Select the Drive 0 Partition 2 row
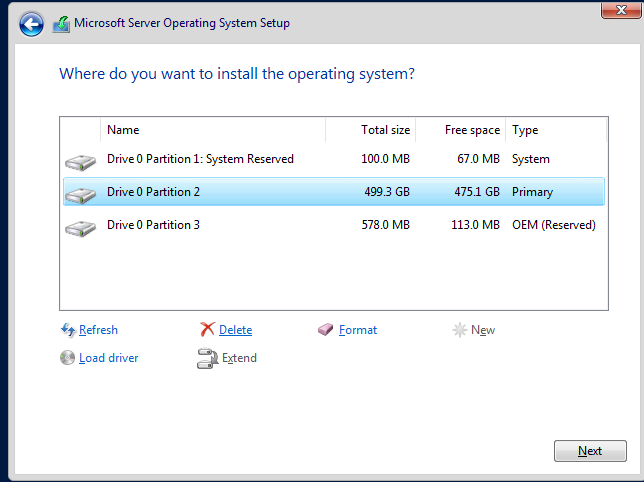This screenshot has width=644, height=484. point(334,192)
